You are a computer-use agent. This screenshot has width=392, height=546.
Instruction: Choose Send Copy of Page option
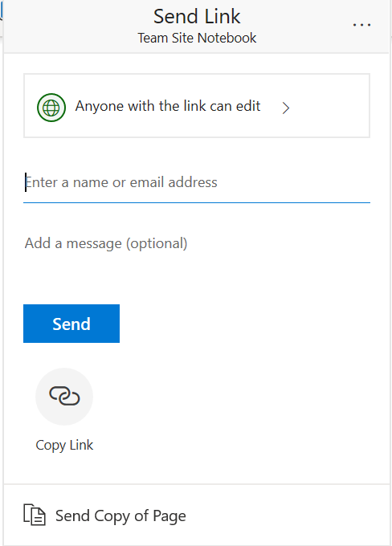[197, 515]
